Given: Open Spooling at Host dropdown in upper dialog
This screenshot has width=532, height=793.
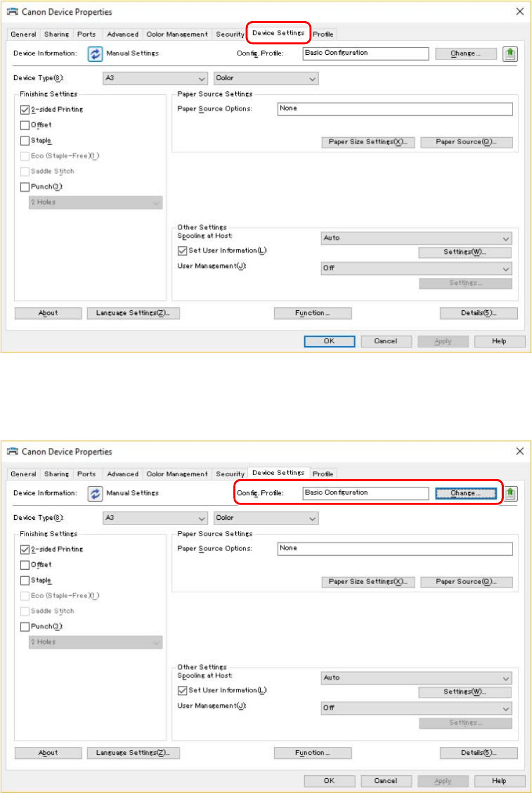Looking at the screenshot, I should [x=417, y=238].
